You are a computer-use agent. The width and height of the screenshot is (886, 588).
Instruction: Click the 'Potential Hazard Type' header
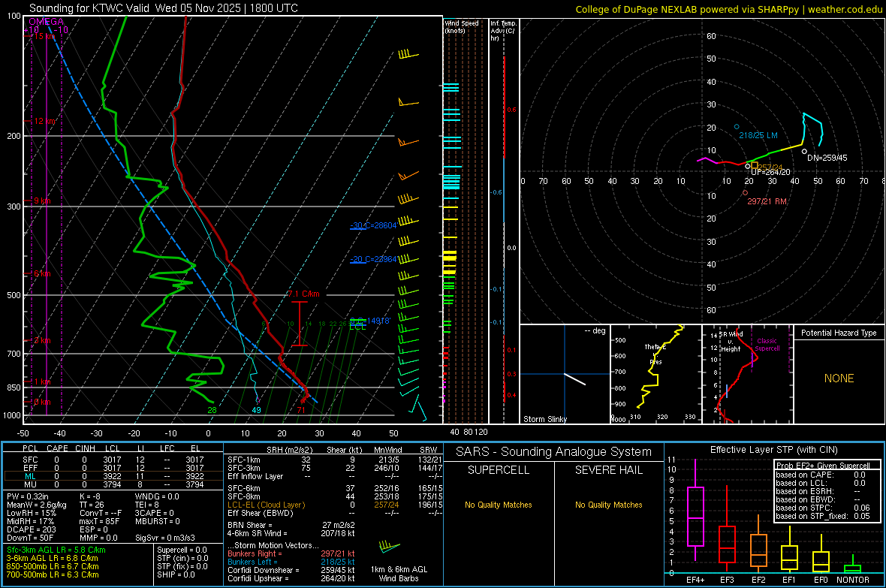click(x=839, y=333)
